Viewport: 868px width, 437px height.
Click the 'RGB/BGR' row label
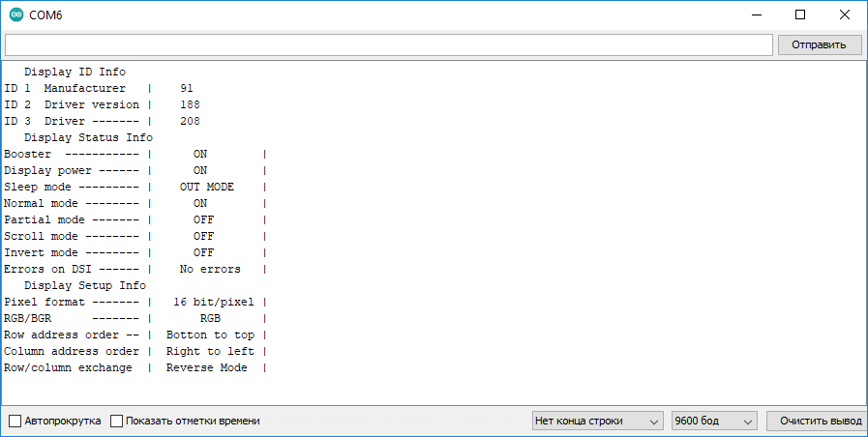(x=28, y=319)
